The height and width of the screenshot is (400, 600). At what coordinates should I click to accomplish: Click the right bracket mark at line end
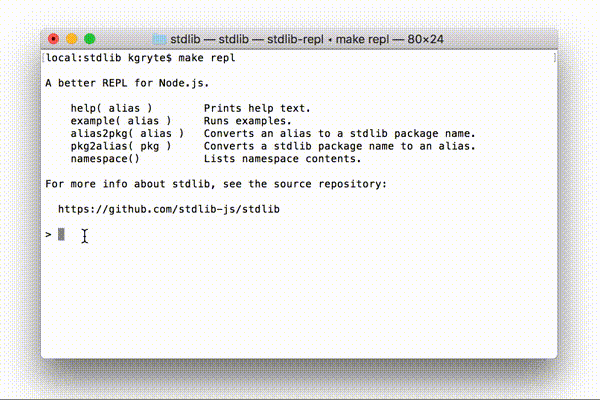click(554, 58)
